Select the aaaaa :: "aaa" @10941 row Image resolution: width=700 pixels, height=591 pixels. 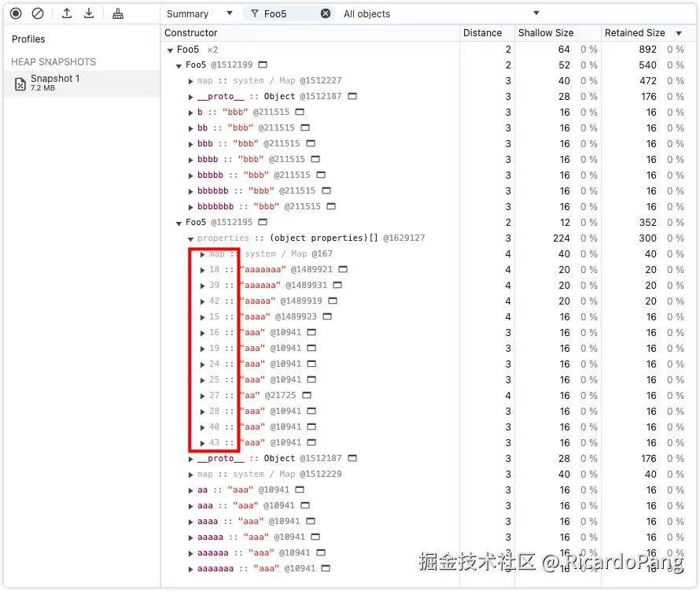coord(429,537)
